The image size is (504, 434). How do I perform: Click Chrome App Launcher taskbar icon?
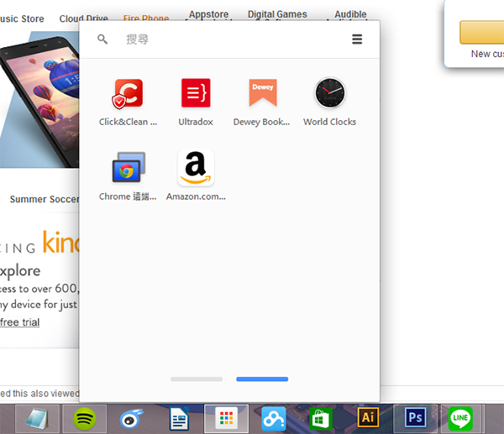(x=226, y=419)
